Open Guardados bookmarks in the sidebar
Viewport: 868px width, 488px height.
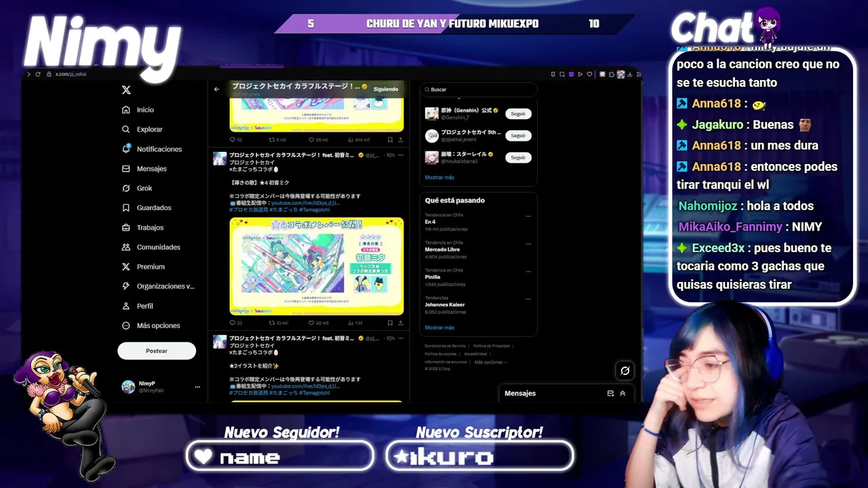[146, 208]
